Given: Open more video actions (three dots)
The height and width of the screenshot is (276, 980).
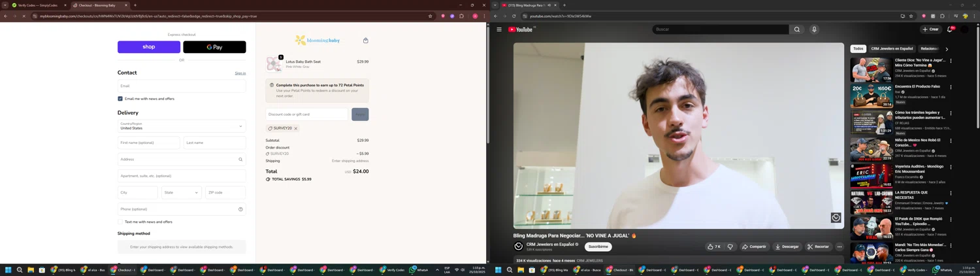Looking at the screenshot, I should (840, 247).
